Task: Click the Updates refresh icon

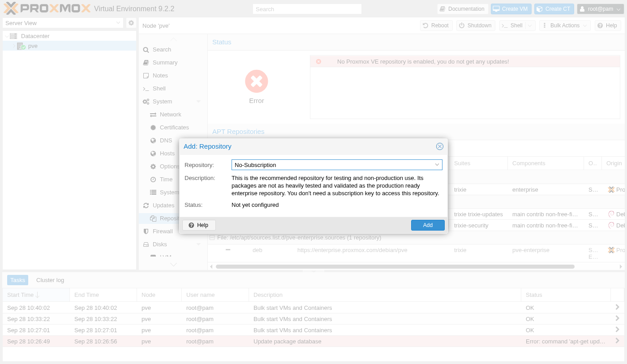Action: pos(146,206)
